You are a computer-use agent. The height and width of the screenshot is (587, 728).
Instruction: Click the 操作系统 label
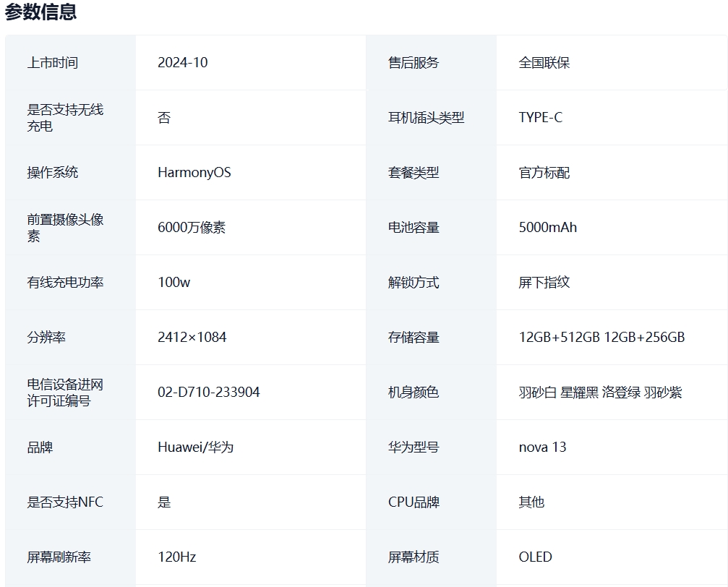[x=53, y=173]
